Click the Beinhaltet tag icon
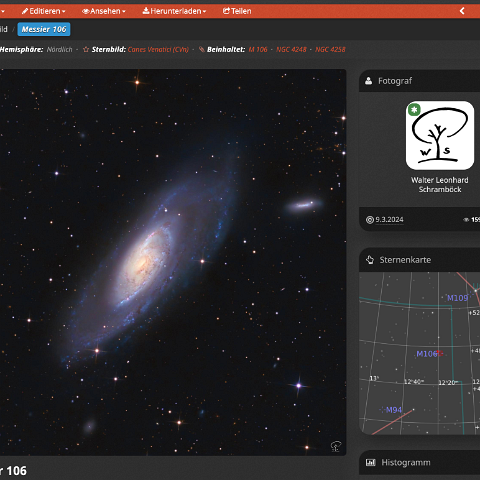Screen dimensions: 480x480 [x=202, y=50]
